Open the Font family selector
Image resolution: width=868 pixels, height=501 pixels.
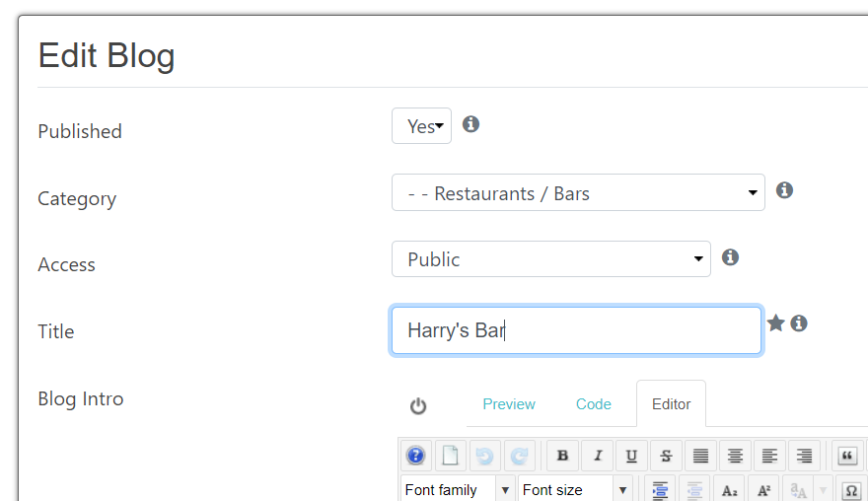[458, 490]
